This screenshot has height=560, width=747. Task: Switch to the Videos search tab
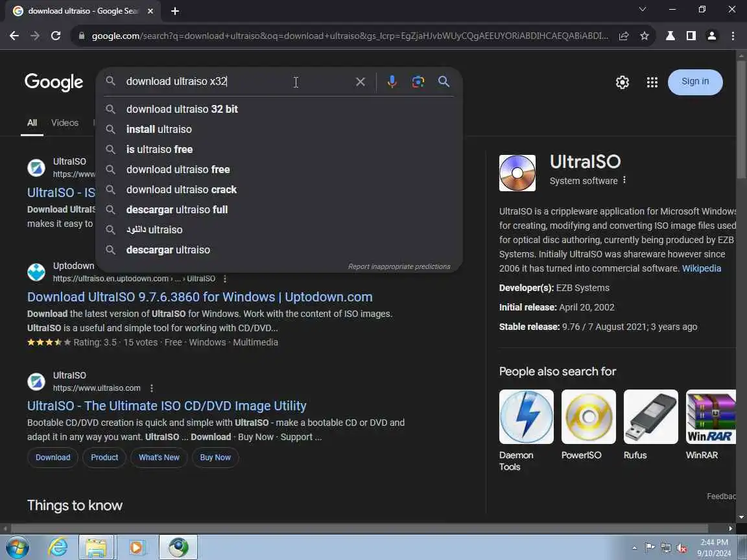[65, 123]
